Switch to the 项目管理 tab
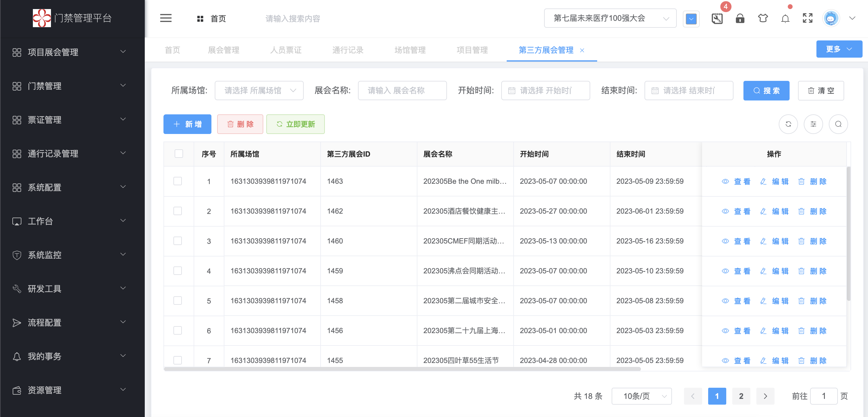 472,50
